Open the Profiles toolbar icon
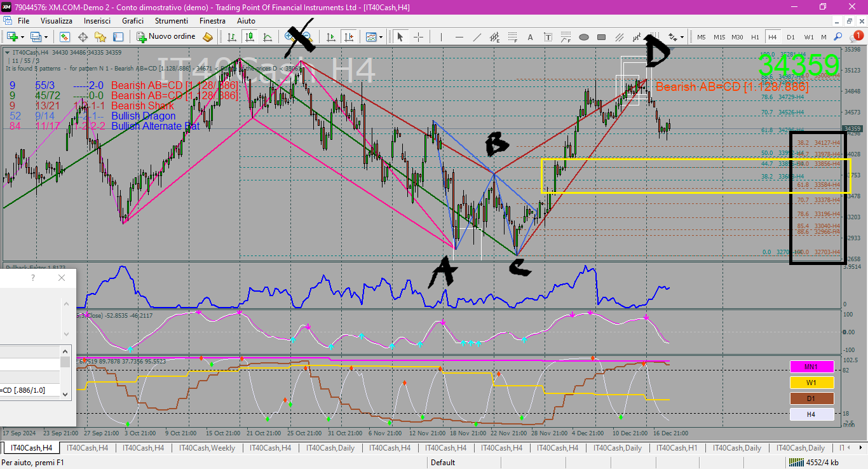The width and height of the screenshot is (868, 469). tap(35, 37)
